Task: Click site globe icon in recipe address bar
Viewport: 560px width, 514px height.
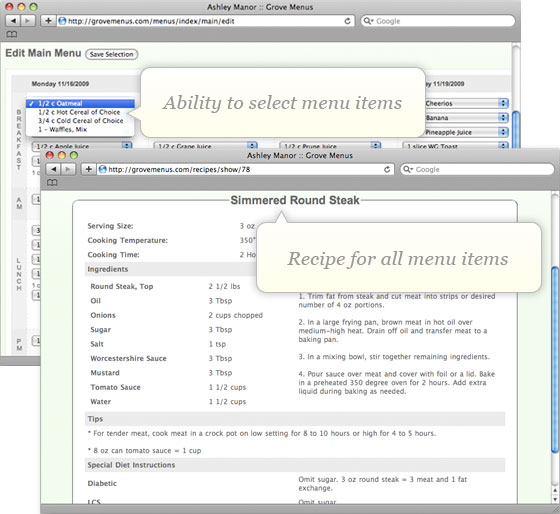Action: (102, 169)
